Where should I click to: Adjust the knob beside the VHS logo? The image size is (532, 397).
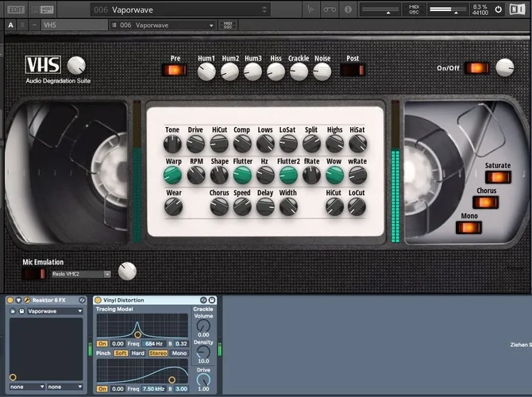coord(76,65)
